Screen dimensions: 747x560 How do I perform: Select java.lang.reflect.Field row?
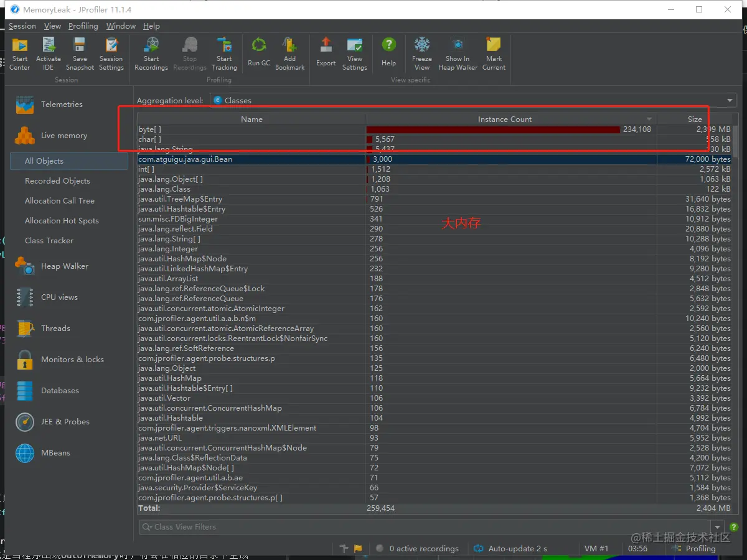click(434, 229)
